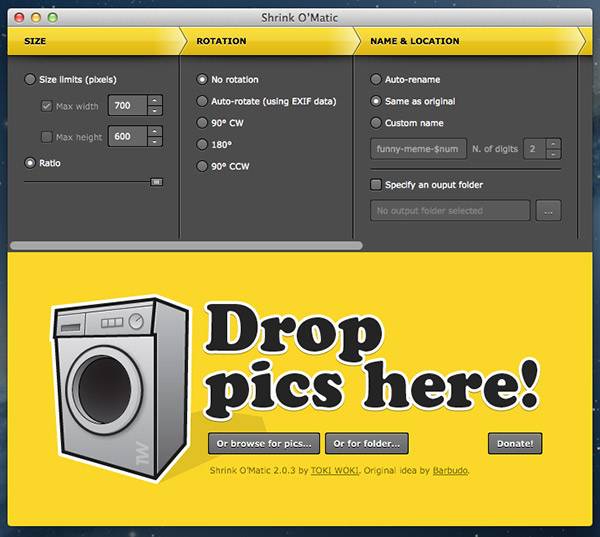Screen dimensions: 600x537
Task: Increase N. of digits with up arrow
Action: pyautogui.click(x=553, y=144)
